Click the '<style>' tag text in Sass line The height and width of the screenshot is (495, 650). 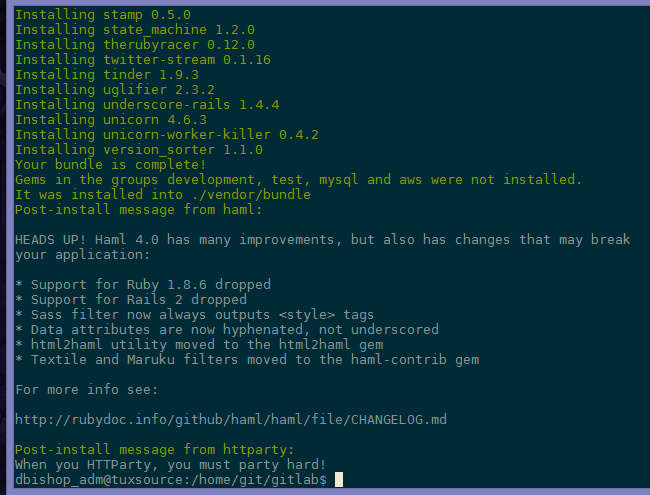[307, 315]
